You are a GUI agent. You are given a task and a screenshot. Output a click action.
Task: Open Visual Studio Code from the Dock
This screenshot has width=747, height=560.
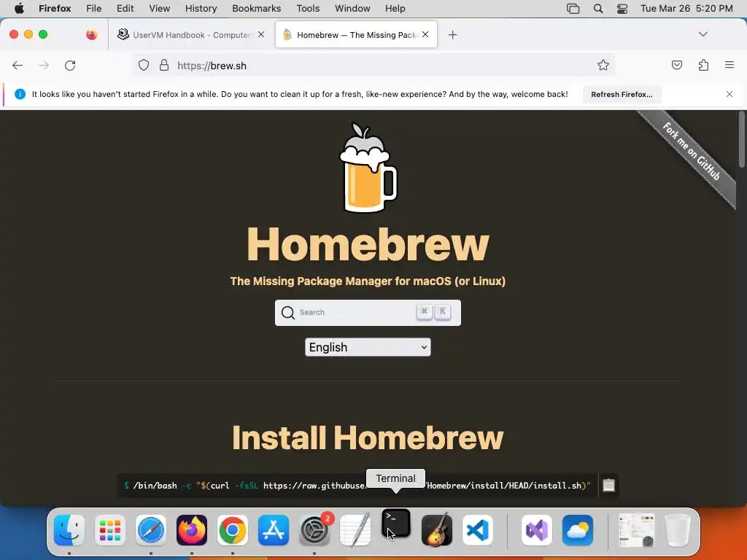coord(478,530)
